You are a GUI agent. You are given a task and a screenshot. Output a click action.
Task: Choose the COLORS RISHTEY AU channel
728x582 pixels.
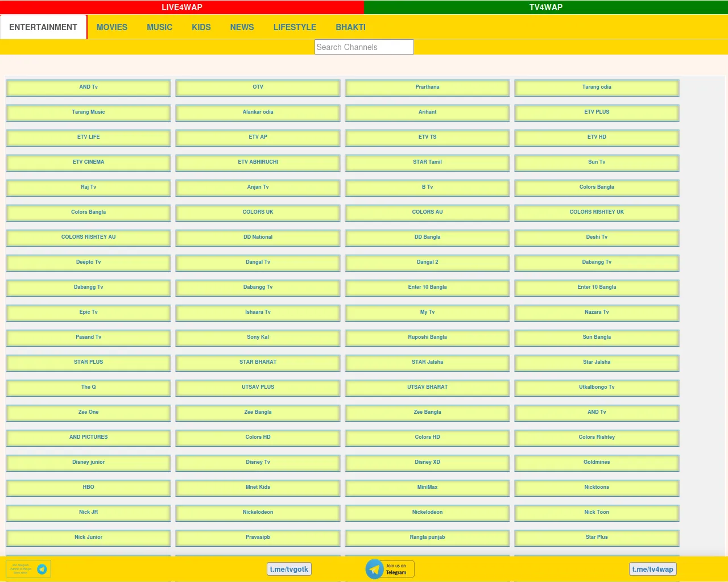pyautogui.click(x=89, y=238)
